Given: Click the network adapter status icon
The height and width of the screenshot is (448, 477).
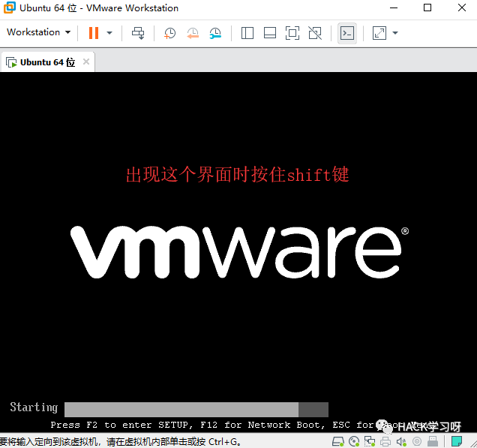Looking at the screenshot, I should click(370, 441).
